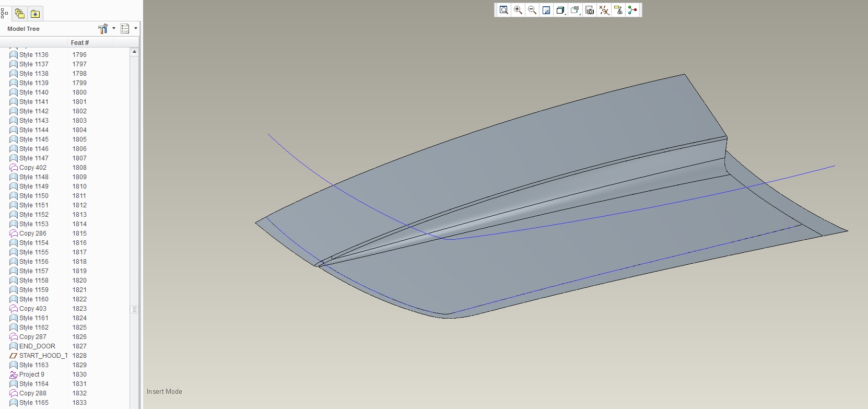Select the START_HOOD_T datum plane

(43, 356)
